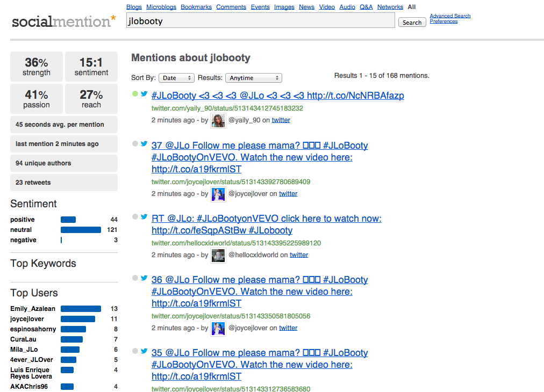Image resolution: width=544 pixels, height=392 pixels.
Task: Click the @hellocxldworld profile picture
Action: tap(218, 255)
